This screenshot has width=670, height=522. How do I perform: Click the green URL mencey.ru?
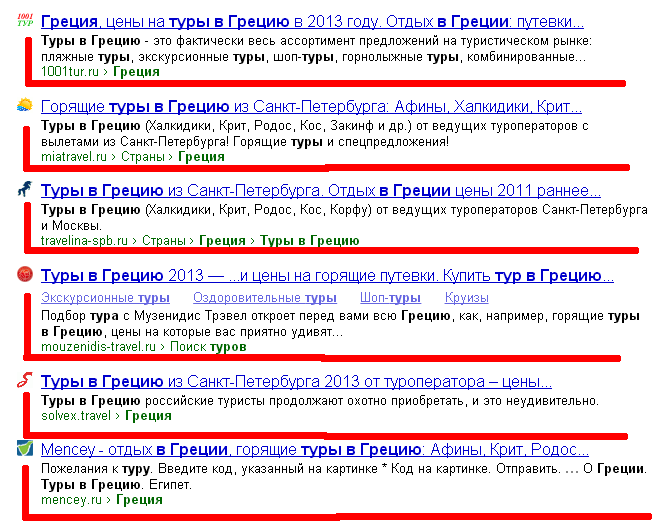tap(71, 499)
